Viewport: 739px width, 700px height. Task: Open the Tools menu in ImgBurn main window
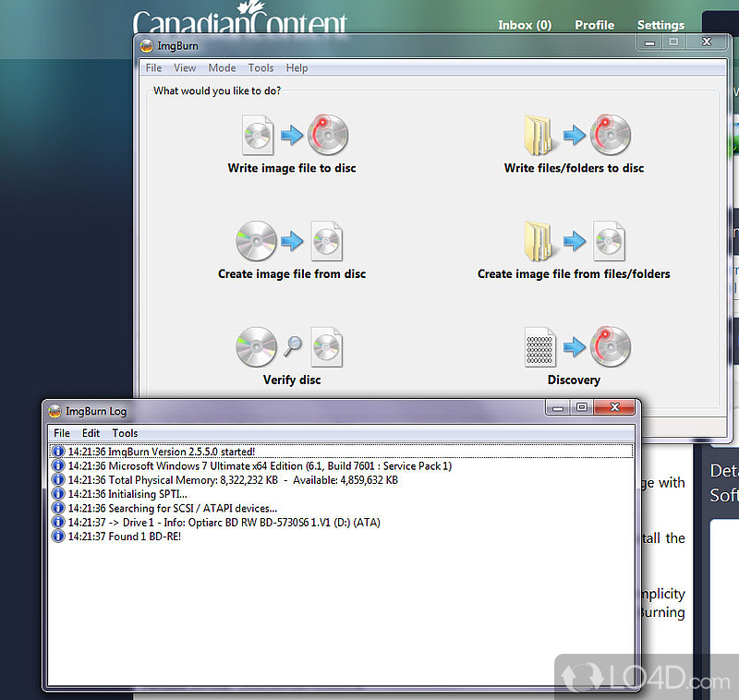coord(260,67)
